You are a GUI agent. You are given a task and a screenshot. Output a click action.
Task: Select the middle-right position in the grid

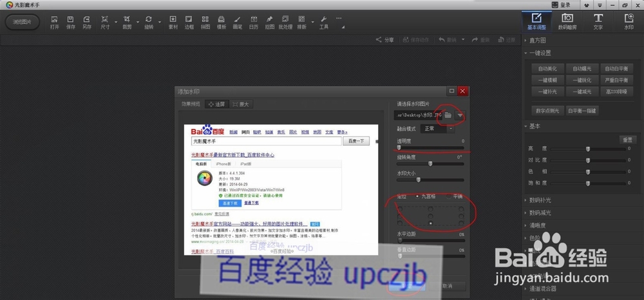point(461,216)
